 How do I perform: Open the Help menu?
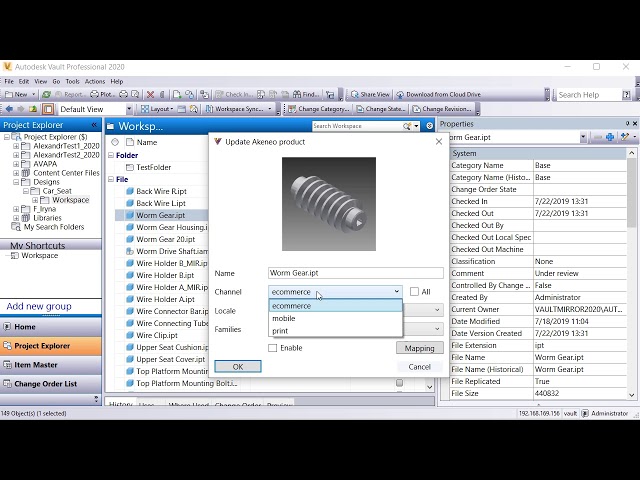117,81
